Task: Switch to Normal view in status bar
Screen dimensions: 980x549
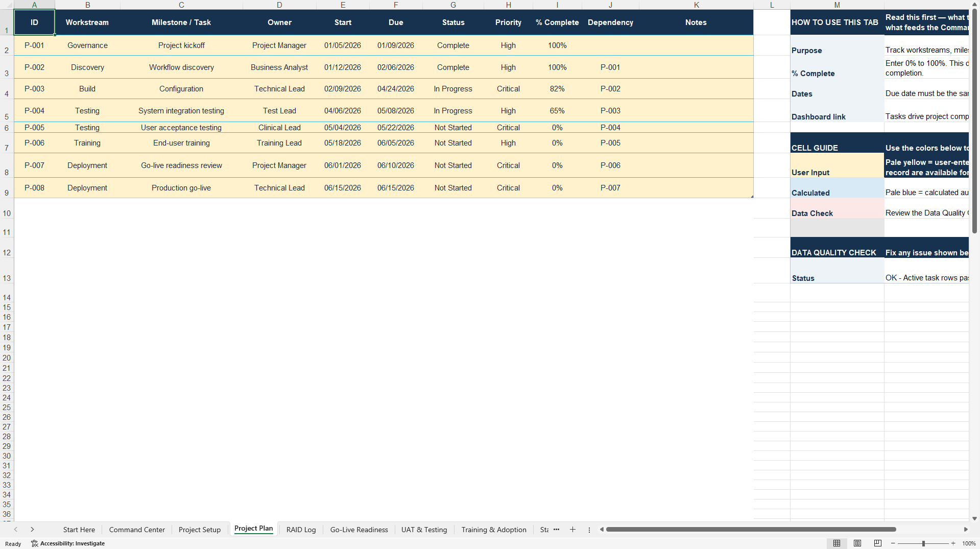Action: (x=836, y=543)
